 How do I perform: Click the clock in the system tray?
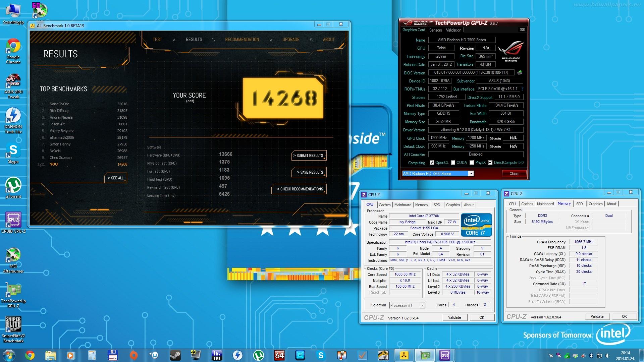pyautogui.click(x=625, y=355)
